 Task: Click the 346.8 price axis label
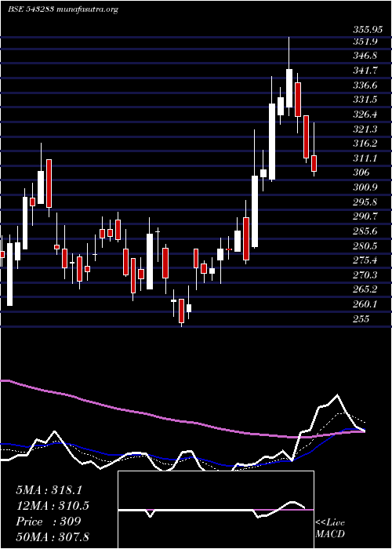[x=365, y=56]
